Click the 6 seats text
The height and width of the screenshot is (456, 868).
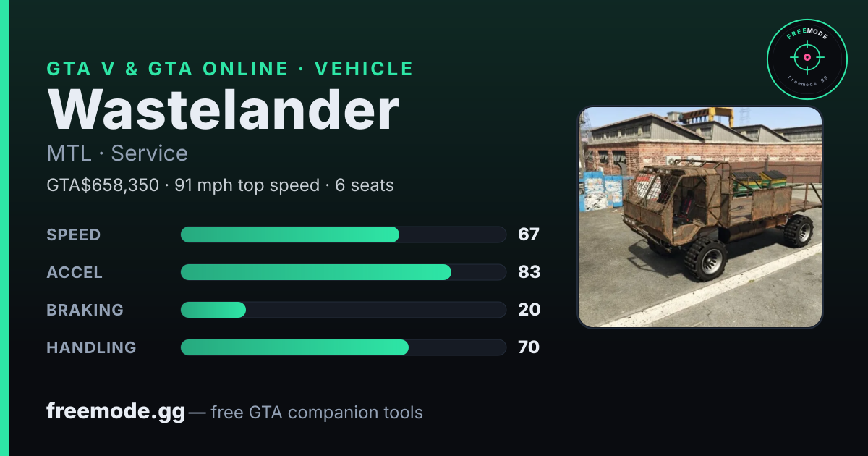click(365, 185)
